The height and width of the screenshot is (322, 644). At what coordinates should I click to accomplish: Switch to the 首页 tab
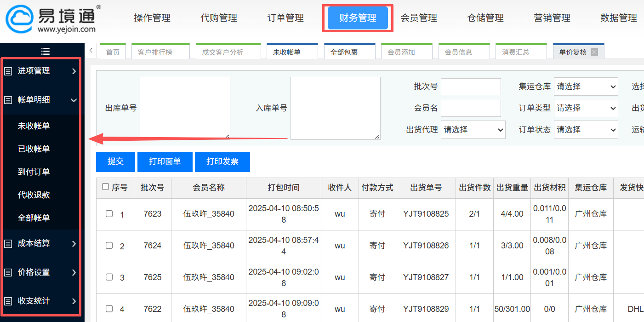pos(113,52)
